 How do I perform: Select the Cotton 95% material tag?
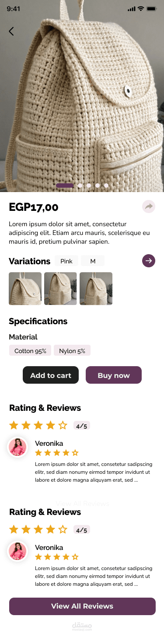(x=30, y=350)
